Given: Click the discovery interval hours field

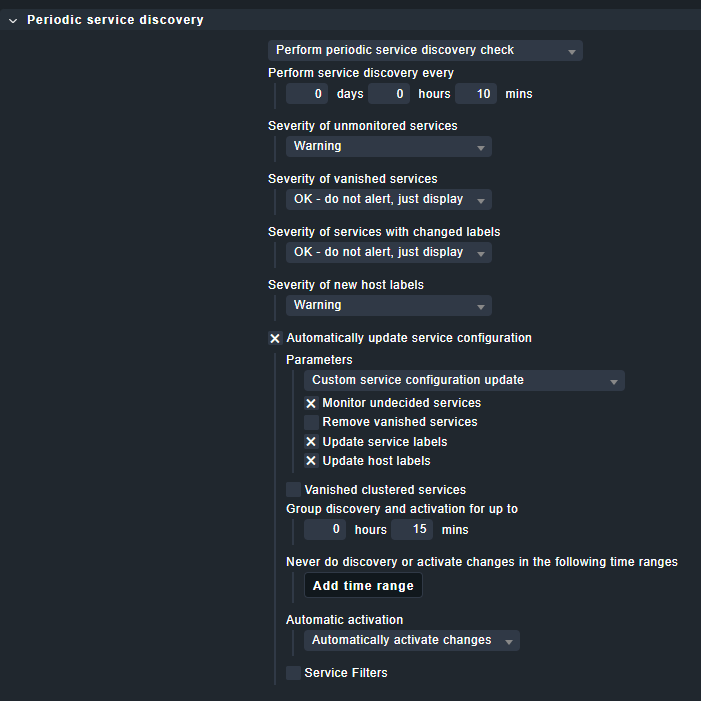Looking at the screenshot, I should tap(389, 94).
